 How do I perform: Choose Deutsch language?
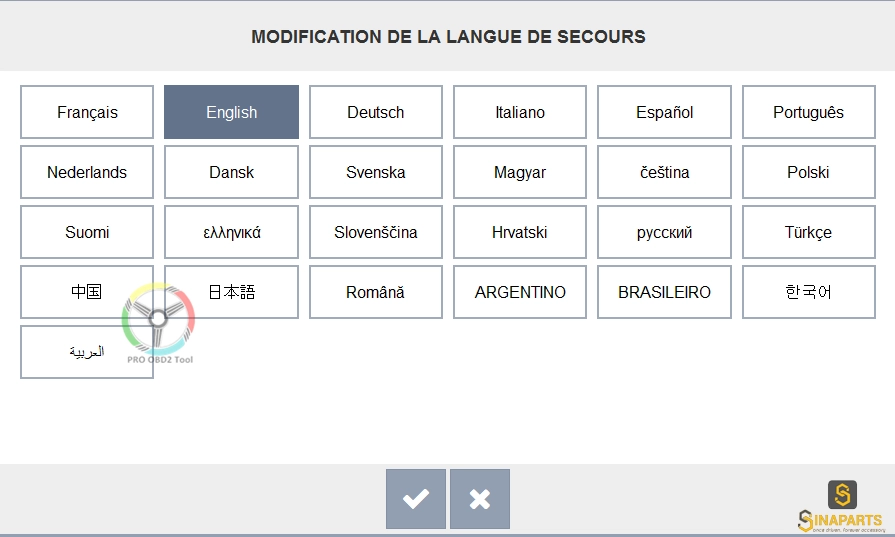click(x=376, y=112)
